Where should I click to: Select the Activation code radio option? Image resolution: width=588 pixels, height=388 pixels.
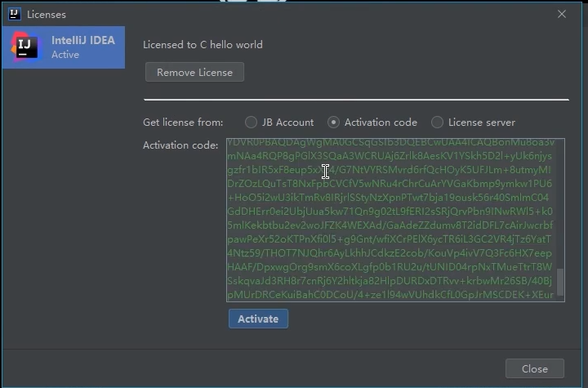coord(372,123)
